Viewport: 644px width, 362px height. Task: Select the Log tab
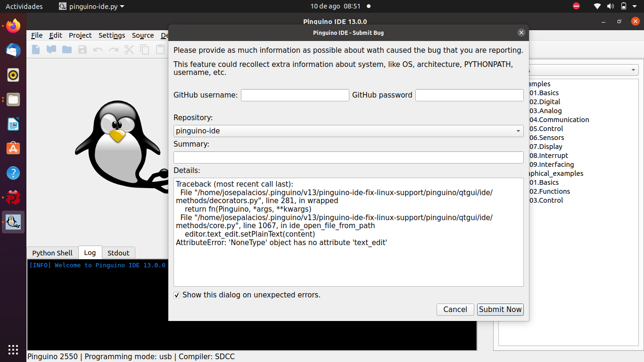(90, 253)
